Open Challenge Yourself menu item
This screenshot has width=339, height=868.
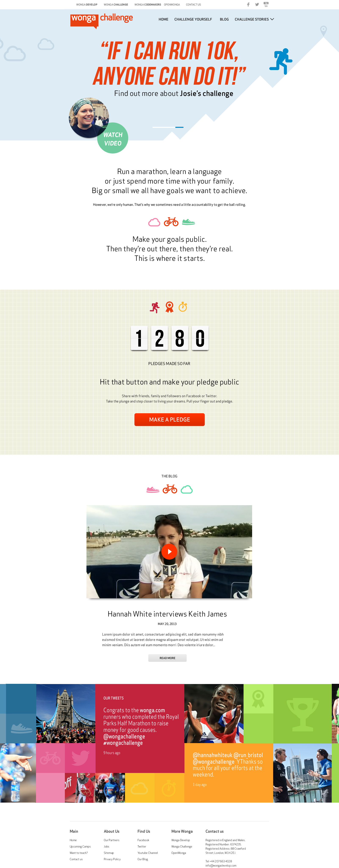(x=193, y=19)
